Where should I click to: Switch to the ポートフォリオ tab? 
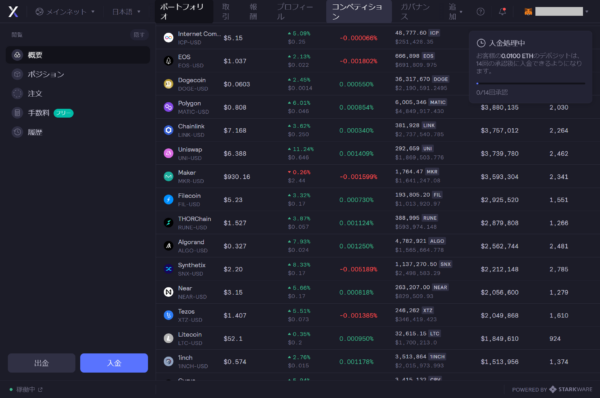click(x=184, y=11)
